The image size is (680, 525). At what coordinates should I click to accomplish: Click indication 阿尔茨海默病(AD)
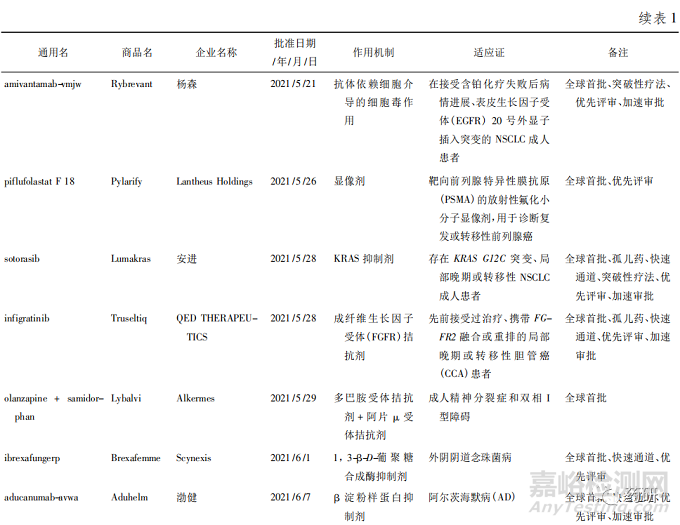click(x=472, y=497)
